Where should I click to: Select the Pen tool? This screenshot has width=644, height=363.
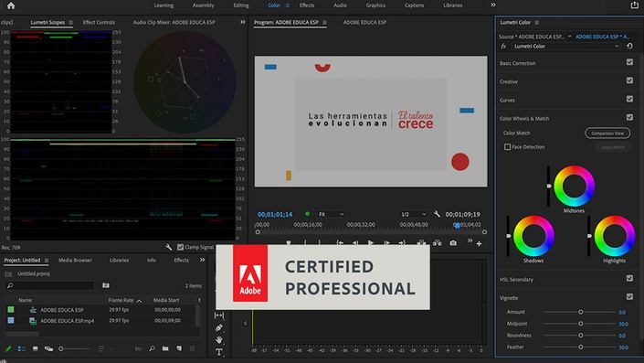pyautogui.click(x=219, y=327)
